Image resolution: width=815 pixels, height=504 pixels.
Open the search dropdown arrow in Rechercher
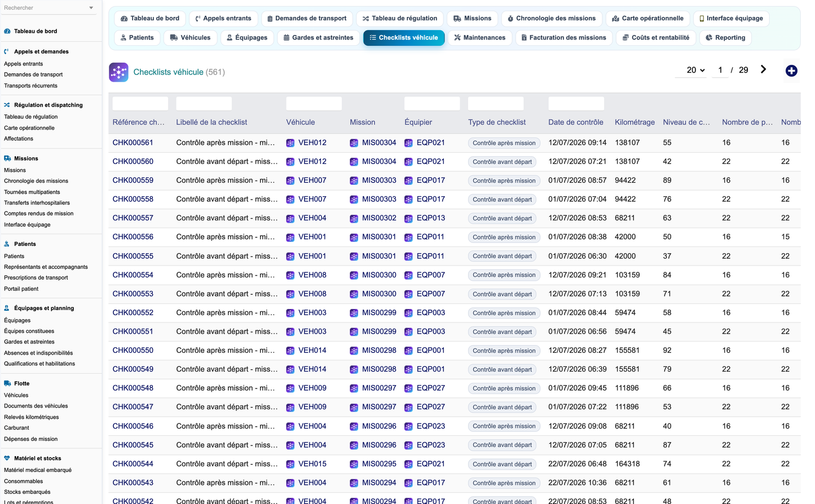pyautogui.click(x=91, y=8)
